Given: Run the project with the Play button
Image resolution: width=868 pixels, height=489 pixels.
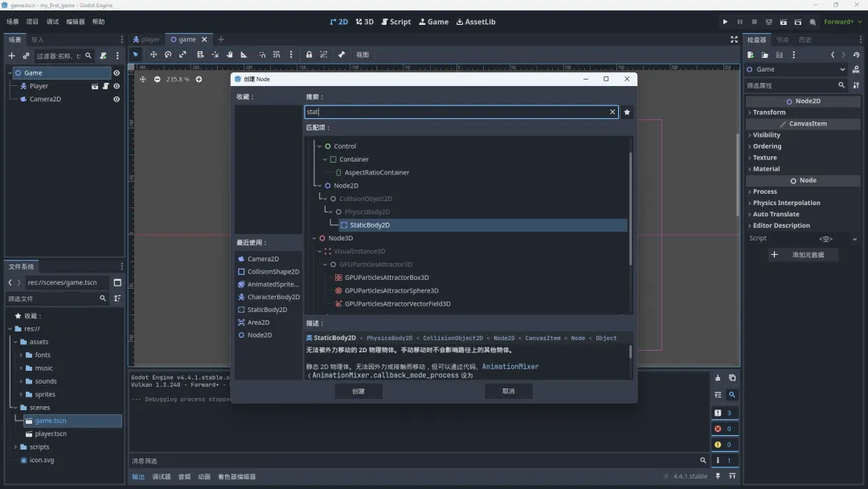Looking at the screenshot, I should [725, 22].
